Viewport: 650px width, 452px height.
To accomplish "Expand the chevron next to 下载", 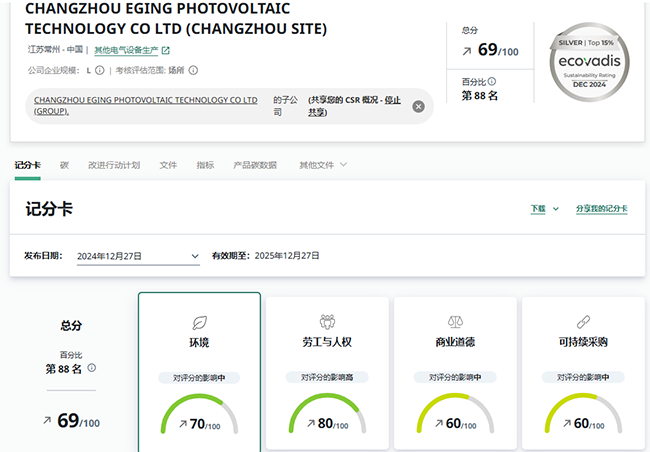I will click(556, 209).
